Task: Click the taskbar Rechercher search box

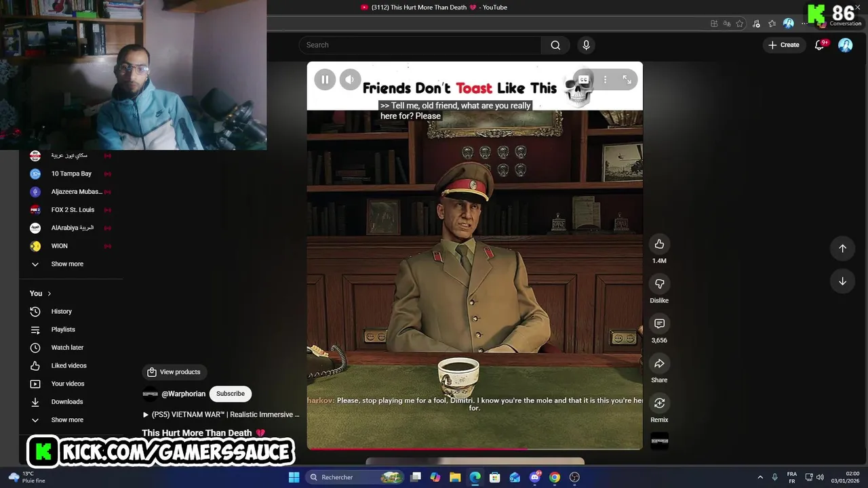Action: pos(355,477)
